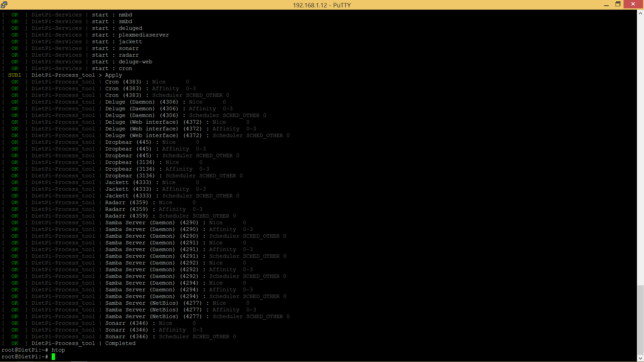644x362 pixels.
Task: Click the htop command text
Action: pyautogui.click(x=58, y=350)
